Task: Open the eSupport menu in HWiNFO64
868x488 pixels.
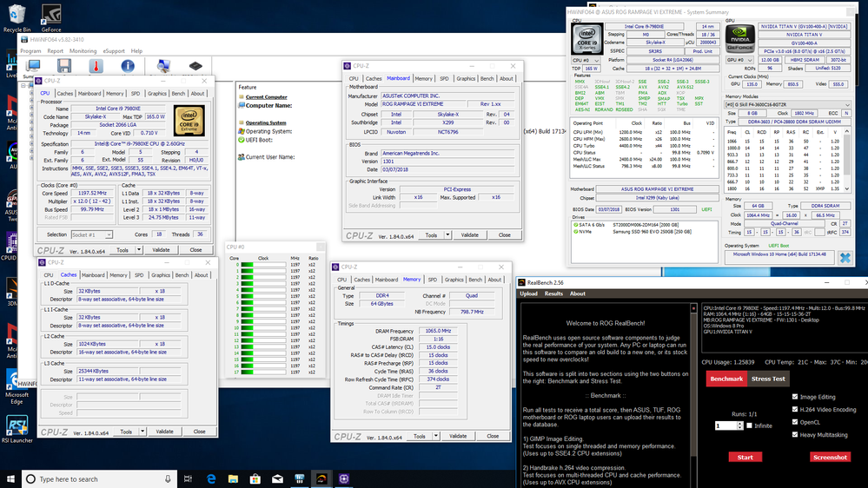Action: 114,51
